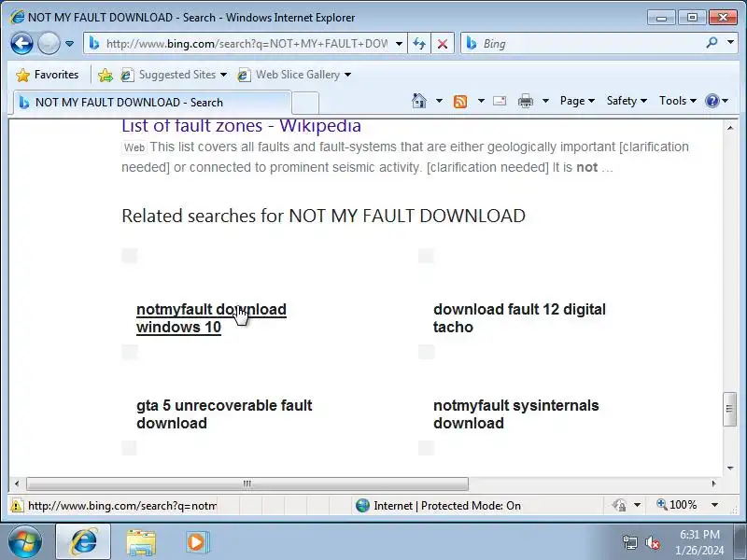Click the Home icon in command bar
747x560 pixels.
418,101
